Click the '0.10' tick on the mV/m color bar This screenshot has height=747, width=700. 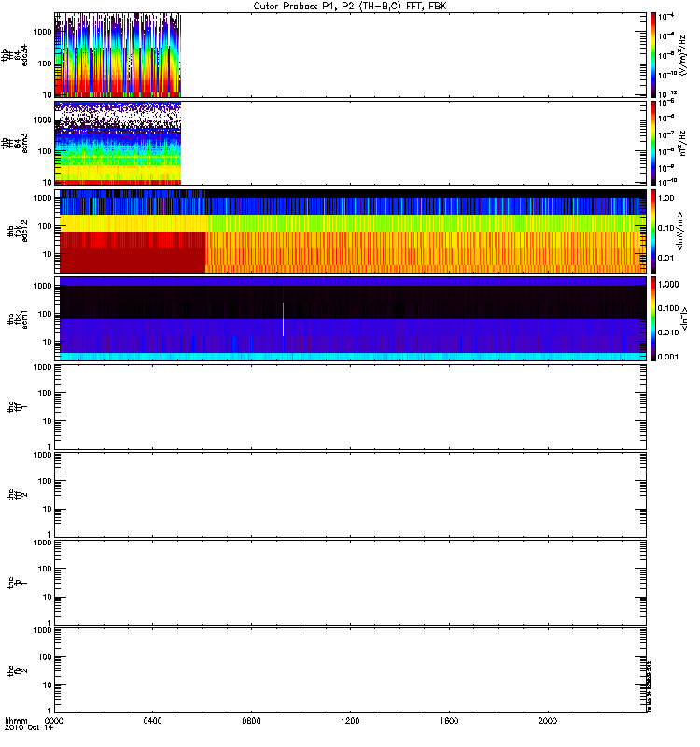[x=665, y=228]
